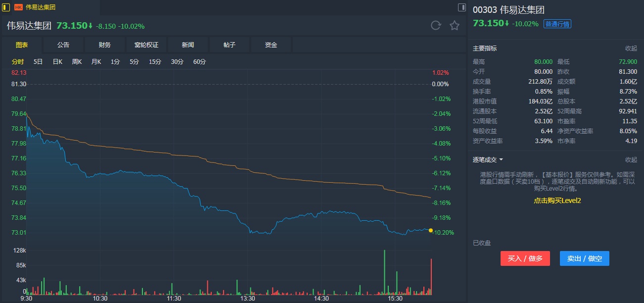Expand the 逐笔成交 dropdown arrow
Viewport: 644px width, 303px height.
pyautogui.click(x=501, y=159)
